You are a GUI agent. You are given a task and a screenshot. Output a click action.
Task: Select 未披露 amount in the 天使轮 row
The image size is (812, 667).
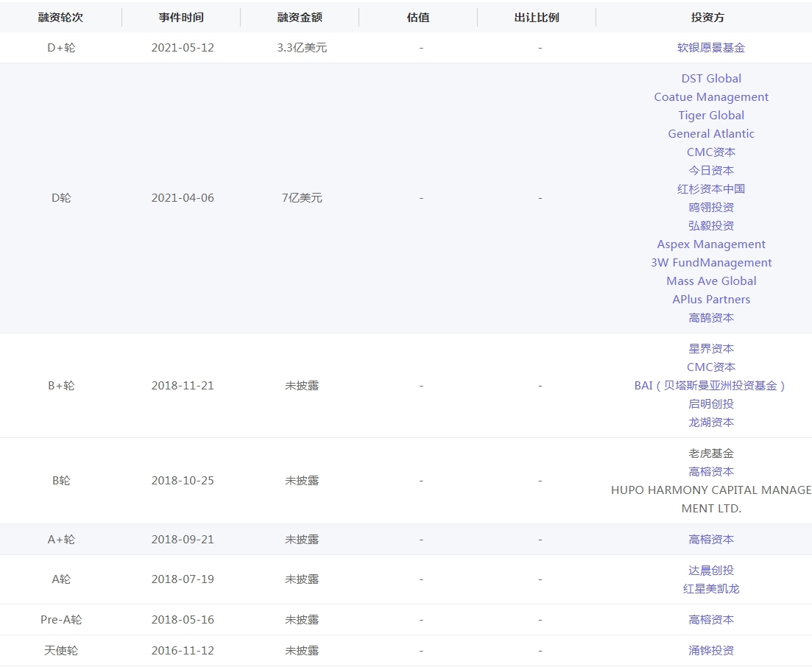tap(302, 650)
